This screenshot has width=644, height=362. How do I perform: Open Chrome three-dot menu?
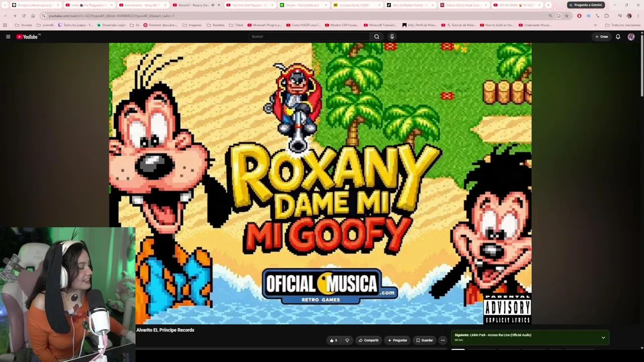click(638, 16)
